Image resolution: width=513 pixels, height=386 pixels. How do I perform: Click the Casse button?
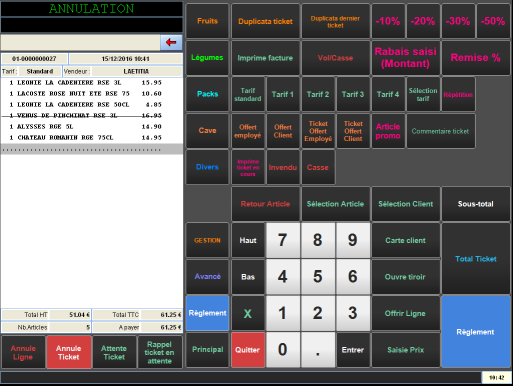pyautogui.click(x=318, y=167)
